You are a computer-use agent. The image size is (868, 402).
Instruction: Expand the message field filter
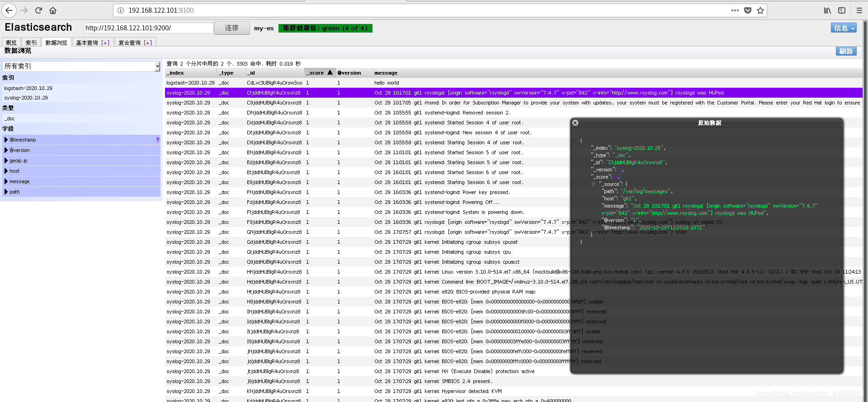[x=81, y=181]
